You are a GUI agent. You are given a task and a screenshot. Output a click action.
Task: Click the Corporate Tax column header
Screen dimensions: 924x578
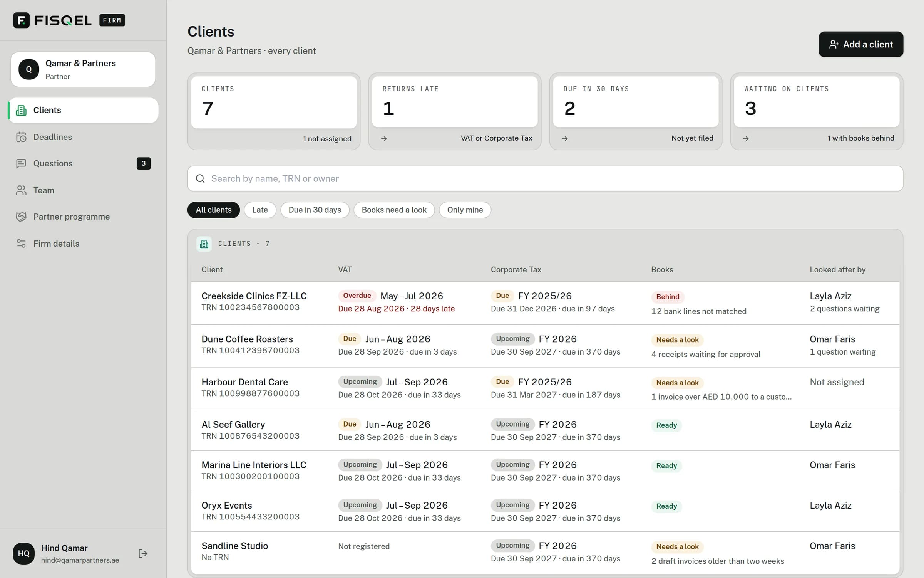tap(516, 270)
